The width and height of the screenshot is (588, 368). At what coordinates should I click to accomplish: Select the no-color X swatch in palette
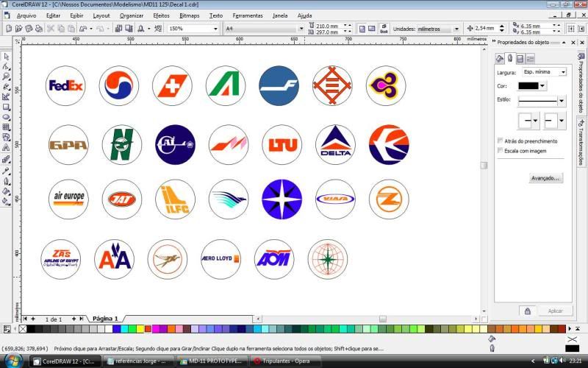click(23, 329)
